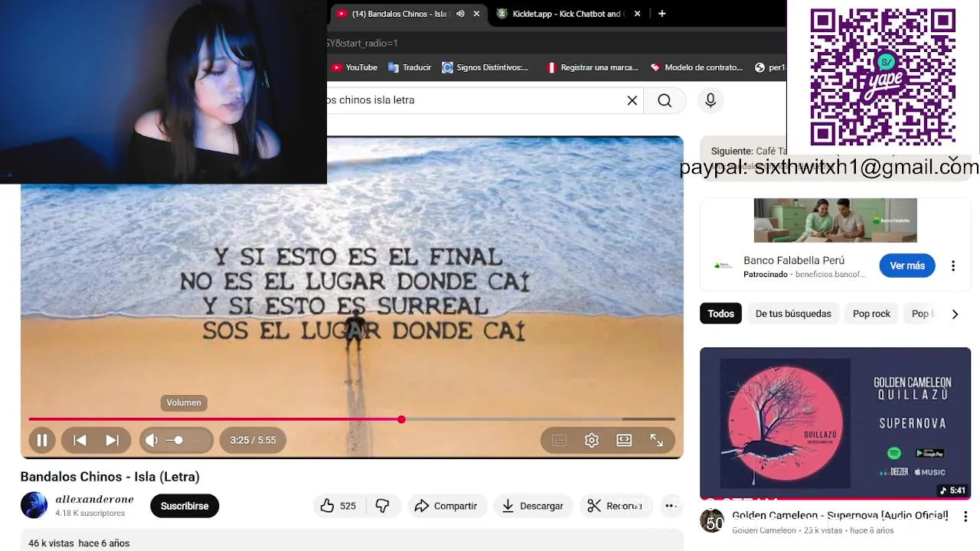
Task: Open Banco Falabella ad options menu
Action: [x=953, y=266]
